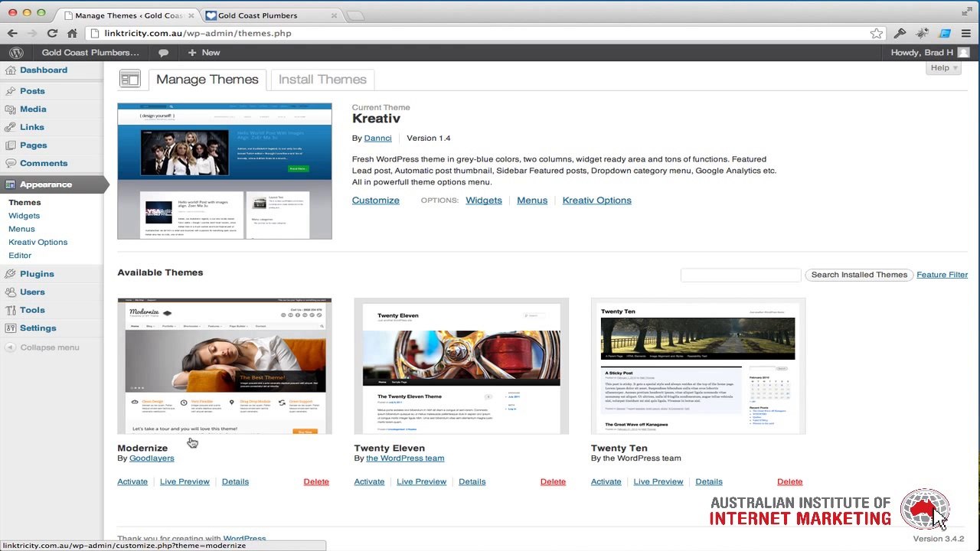Activate the Twenty Ten theme
This screenshot has width=980, height=551.
[x=606, y=482]
